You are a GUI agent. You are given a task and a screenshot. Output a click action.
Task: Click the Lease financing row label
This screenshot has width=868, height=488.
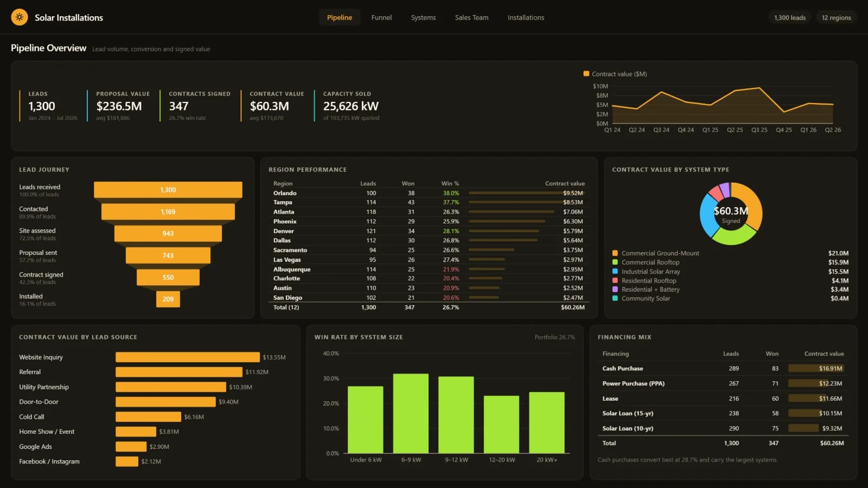[x=610, y=399]
